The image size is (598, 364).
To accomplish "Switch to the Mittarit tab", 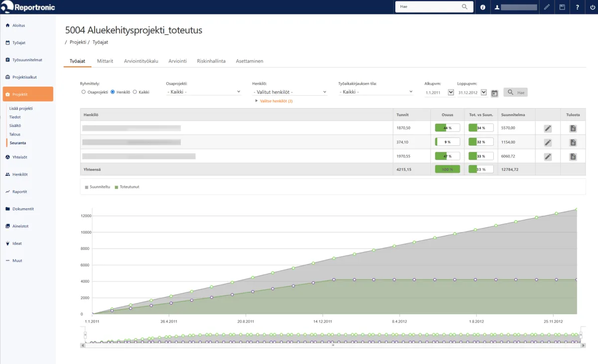I will 105,61.
